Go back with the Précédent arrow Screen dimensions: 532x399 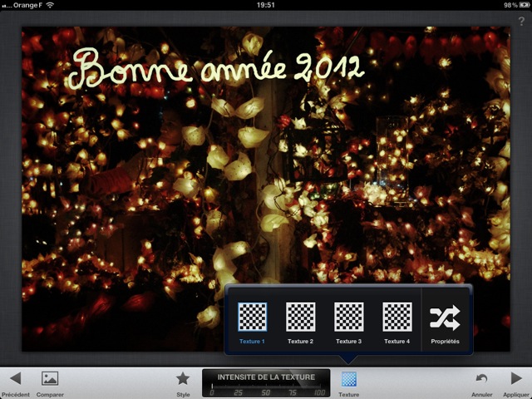pos(14,379)
